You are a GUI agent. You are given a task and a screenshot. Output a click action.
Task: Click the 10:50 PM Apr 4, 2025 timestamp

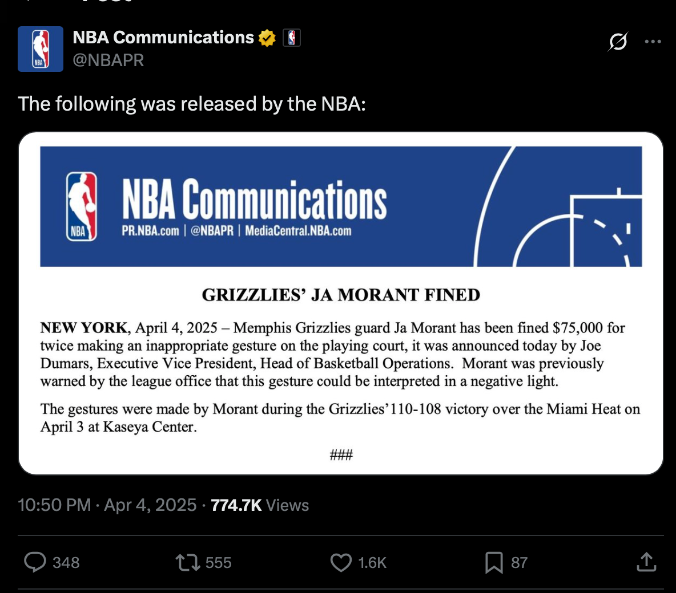pos(107,506)
